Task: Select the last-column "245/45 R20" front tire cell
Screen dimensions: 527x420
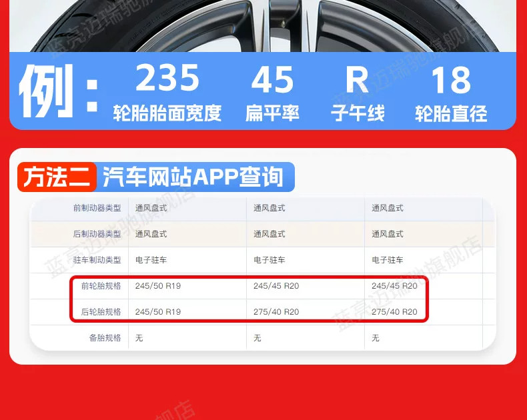Action: [394, 286]
